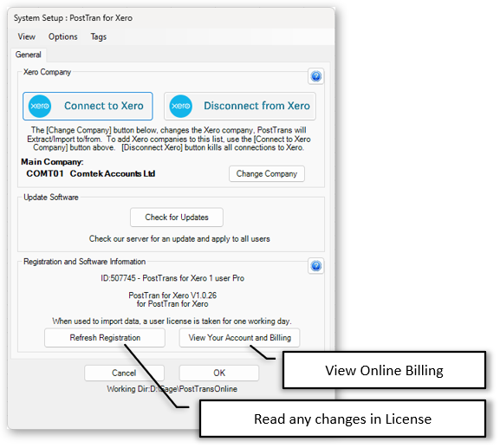The height and width of the screenshot is (448, 500).
Task: Cancel the System Setup dialog
Action: point(124,373)
